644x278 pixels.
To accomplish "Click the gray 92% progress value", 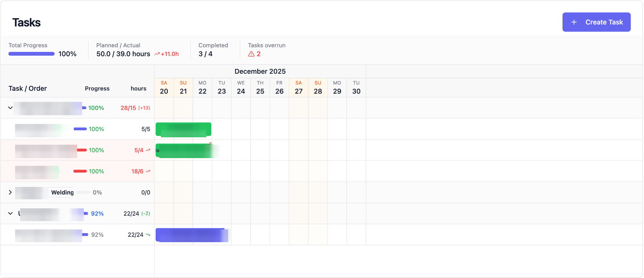I will click(97, 234).
